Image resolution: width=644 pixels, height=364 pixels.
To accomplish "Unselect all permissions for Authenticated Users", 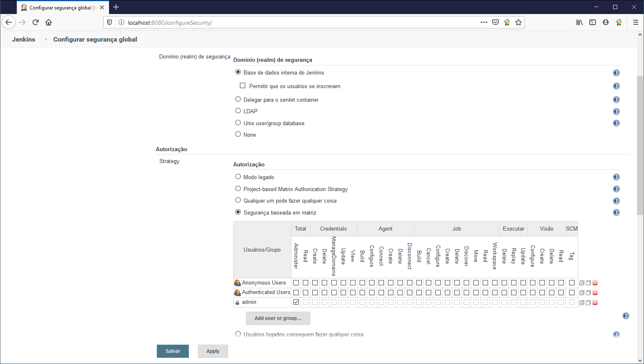I will pyautogui.click(x=588, y=293).
